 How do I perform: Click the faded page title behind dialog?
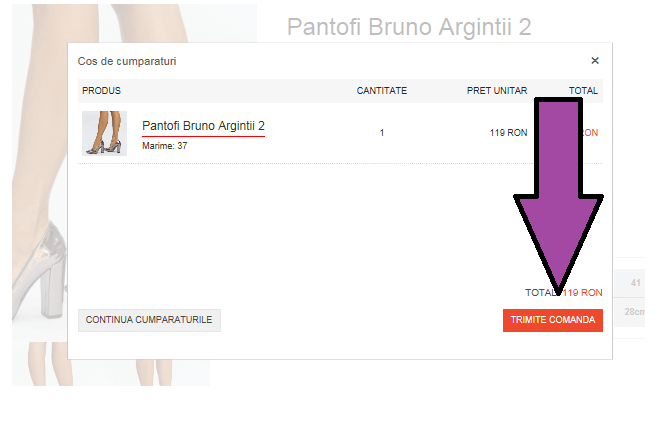(409, 27)
